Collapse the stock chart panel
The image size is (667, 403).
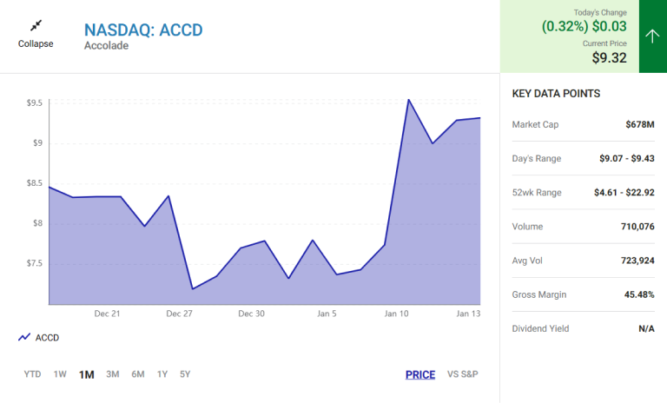pyautogui.click(x=35, y=44)
